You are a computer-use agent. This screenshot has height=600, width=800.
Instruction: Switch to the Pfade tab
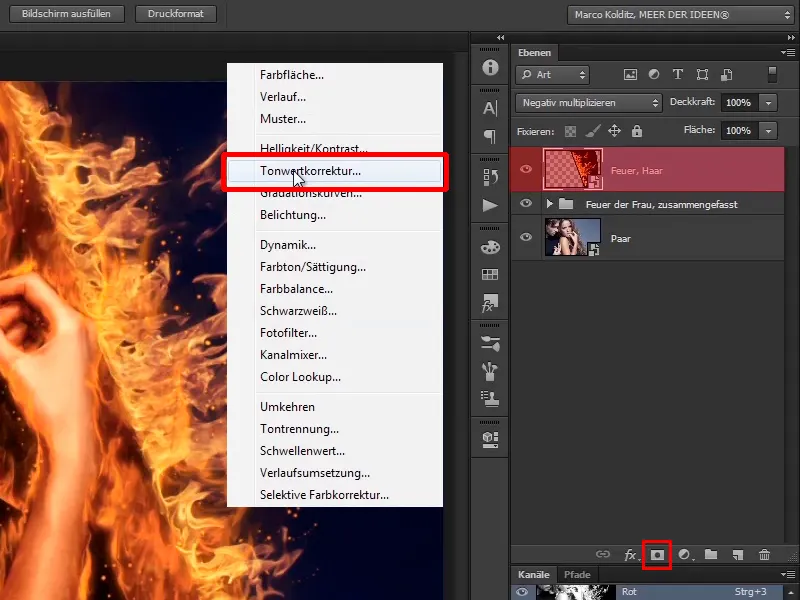[577, 574]
